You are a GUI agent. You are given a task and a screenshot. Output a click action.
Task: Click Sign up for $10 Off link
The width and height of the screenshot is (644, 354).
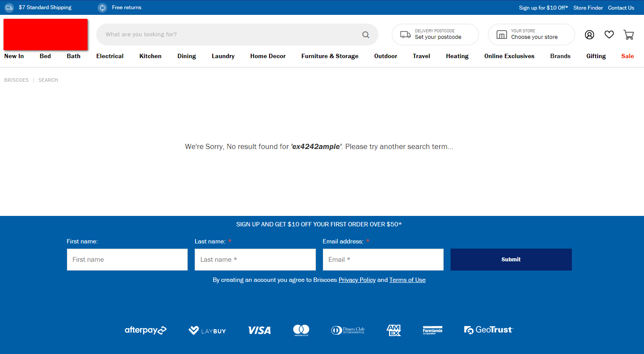(543, 7)
